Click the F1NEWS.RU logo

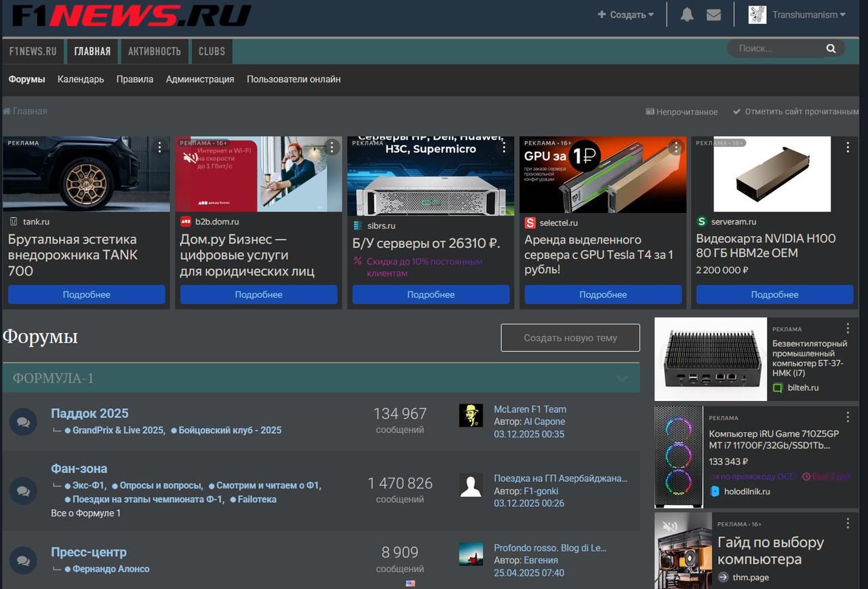(x=131, y=14)
